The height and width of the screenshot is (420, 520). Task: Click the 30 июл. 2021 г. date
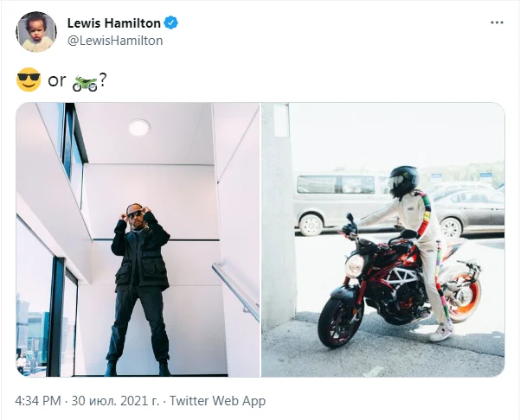(x=115, y=401)
